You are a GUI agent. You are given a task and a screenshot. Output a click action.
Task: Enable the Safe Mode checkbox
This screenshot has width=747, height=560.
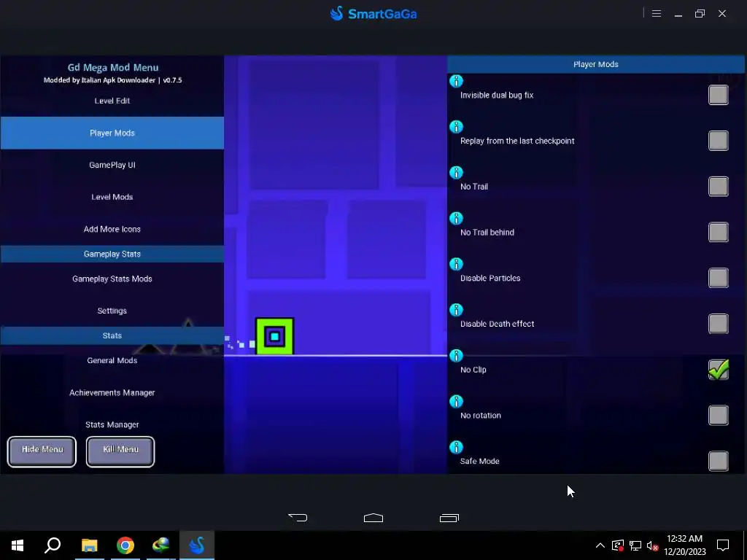click(x=718, y=461)
